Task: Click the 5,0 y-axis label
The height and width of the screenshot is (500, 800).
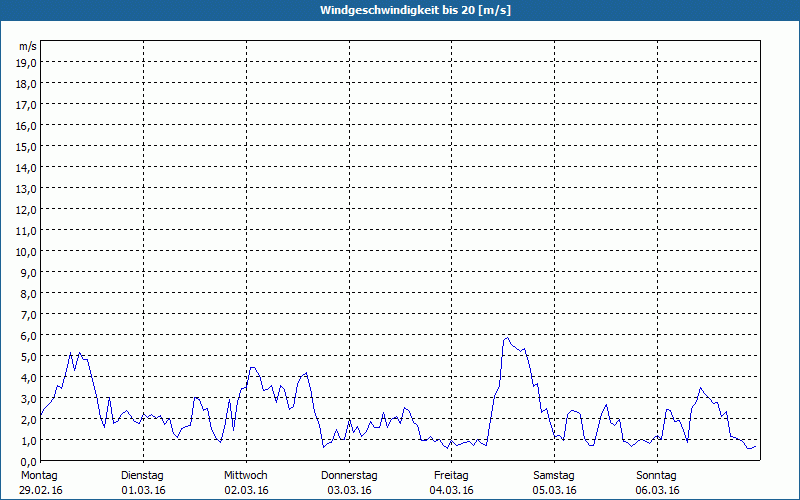Action: [x=29, y=357]
